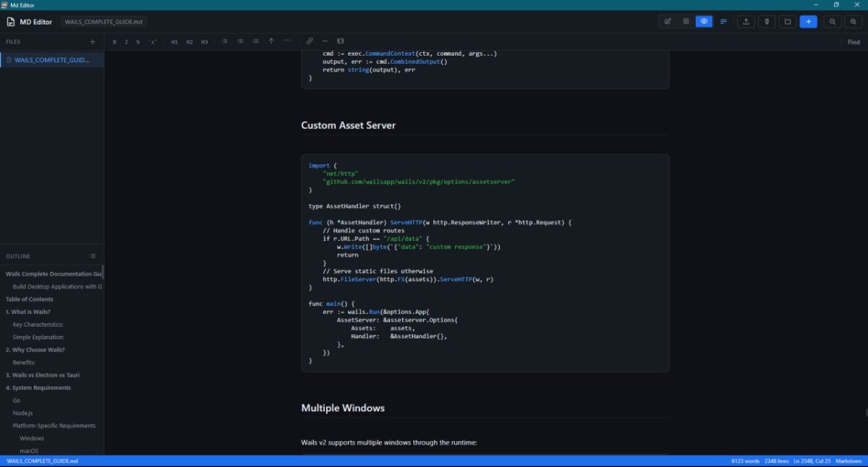This screenshot has height=467, width=868.
Task: Insert inline code formatting
Action: click(x=153, y=42)
